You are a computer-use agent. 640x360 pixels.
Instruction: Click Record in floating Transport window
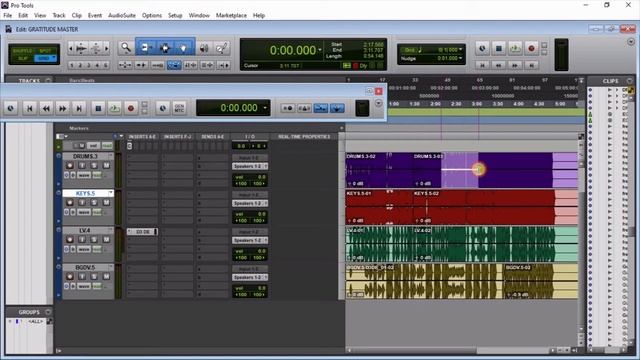click(x=131, y=108)
